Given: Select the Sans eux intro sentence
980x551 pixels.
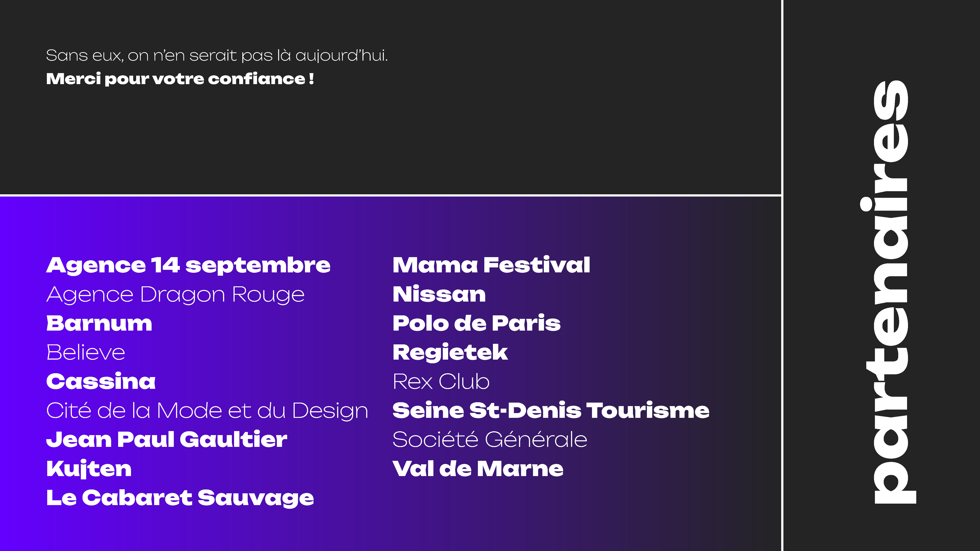Looking at the screenshot, I should coord(217,56).
